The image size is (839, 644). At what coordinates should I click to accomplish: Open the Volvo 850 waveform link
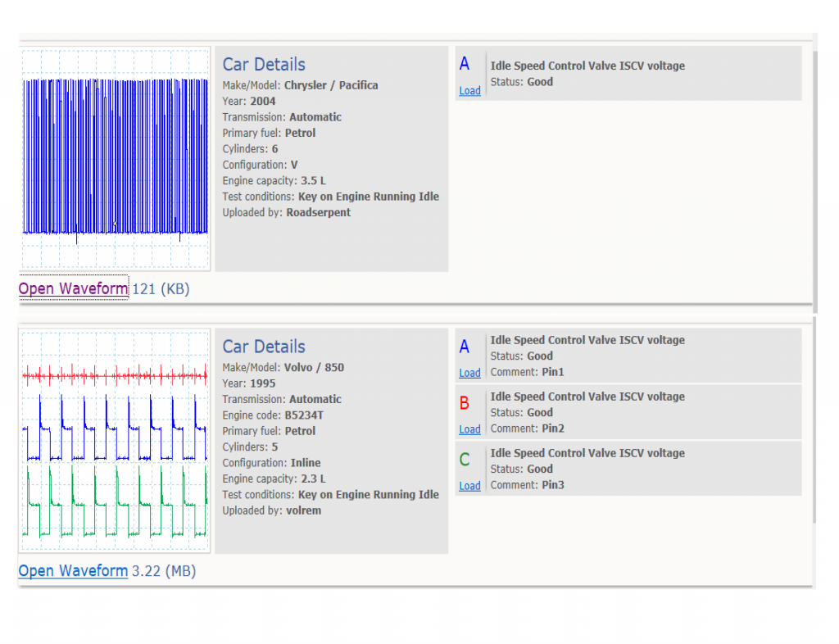pos(73,571)
